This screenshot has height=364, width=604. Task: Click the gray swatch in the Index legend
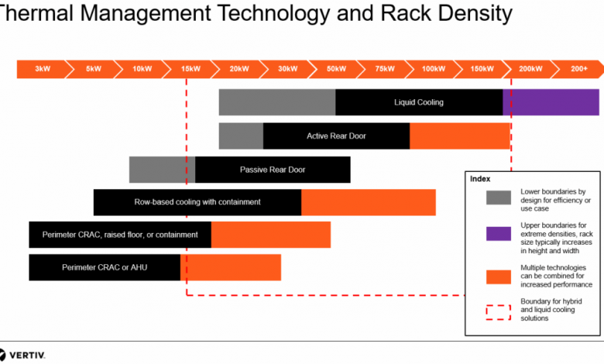click(x=499, y=197)
